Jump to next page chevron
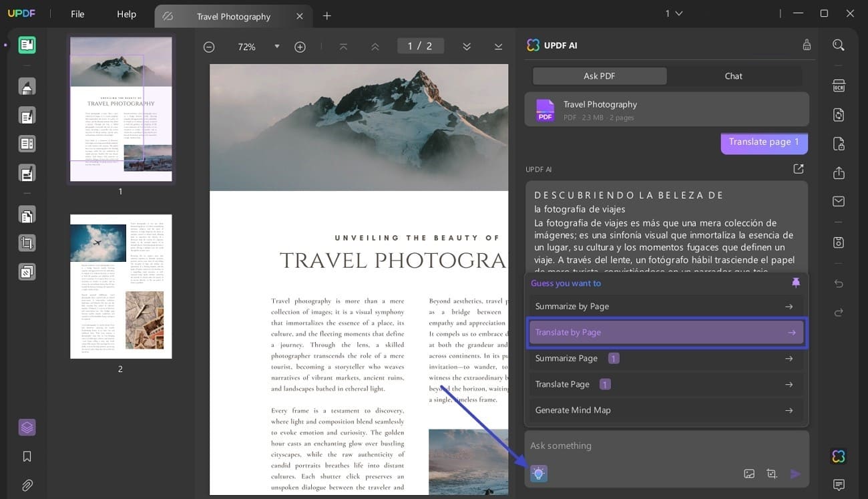Viewport: 868px width, 499px height. point(467,46)
